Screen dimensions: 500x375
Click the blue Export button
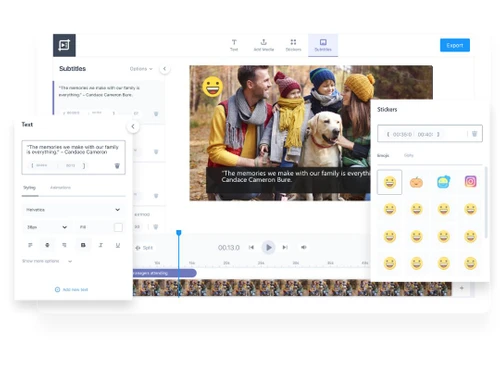click(x=455, y=45)
